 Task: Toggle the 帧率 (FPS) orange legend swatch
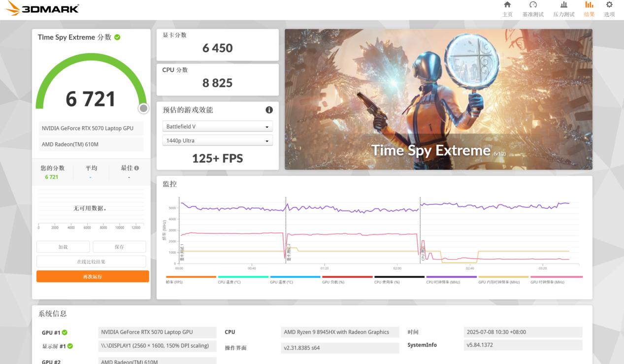click(191, 277)
